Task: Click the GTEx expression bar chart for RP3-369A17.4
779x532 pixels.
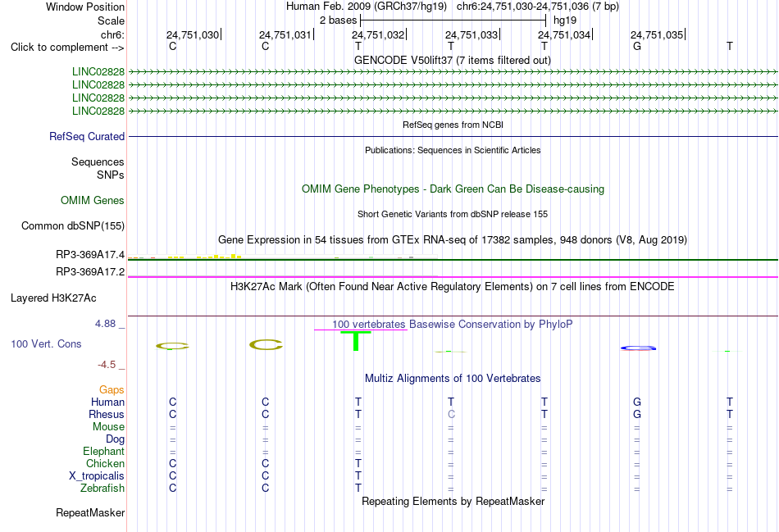Action: 283,257
